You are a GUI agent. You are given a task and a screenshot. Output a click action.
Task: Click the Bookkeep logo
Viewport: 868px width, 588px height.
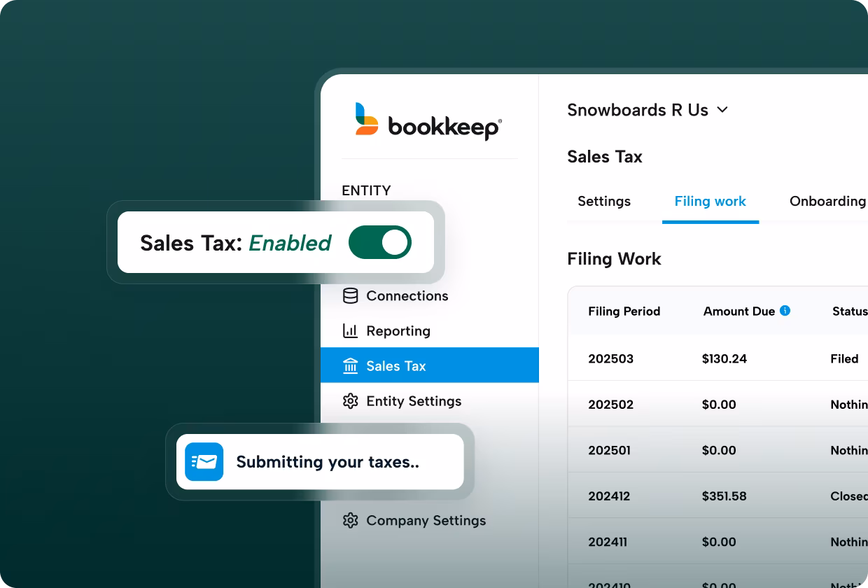coord(428,120)
